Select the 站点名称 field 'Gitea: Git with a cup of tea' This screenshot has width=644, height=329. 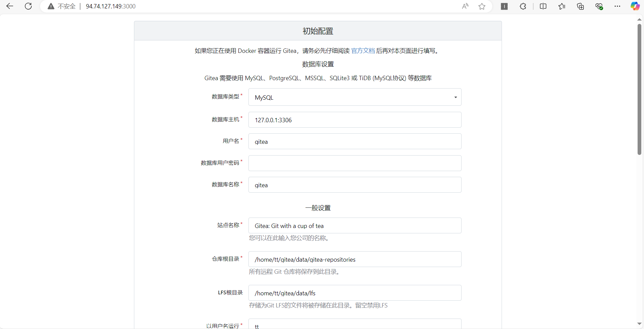(354, 226)
